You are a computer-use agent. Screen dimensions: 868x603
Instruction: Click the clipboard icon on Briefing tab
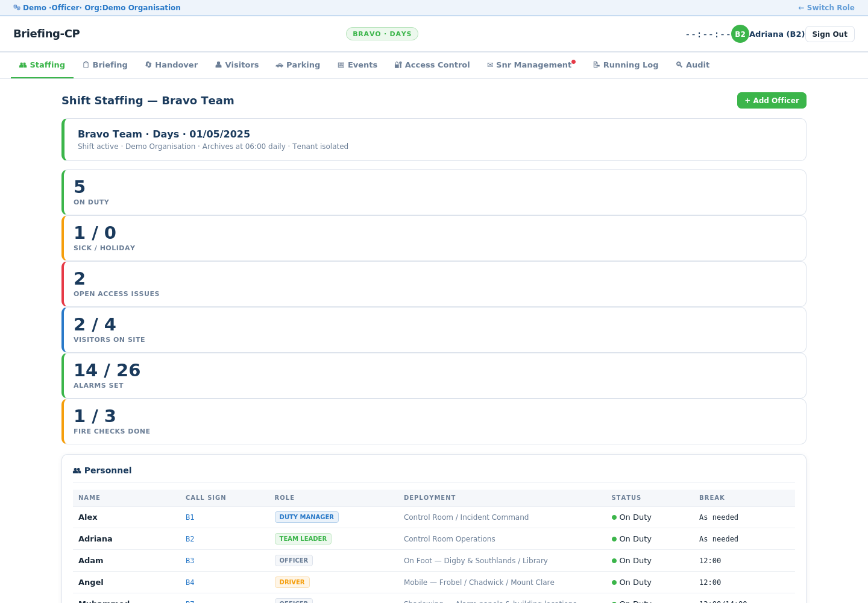(86, 65)
